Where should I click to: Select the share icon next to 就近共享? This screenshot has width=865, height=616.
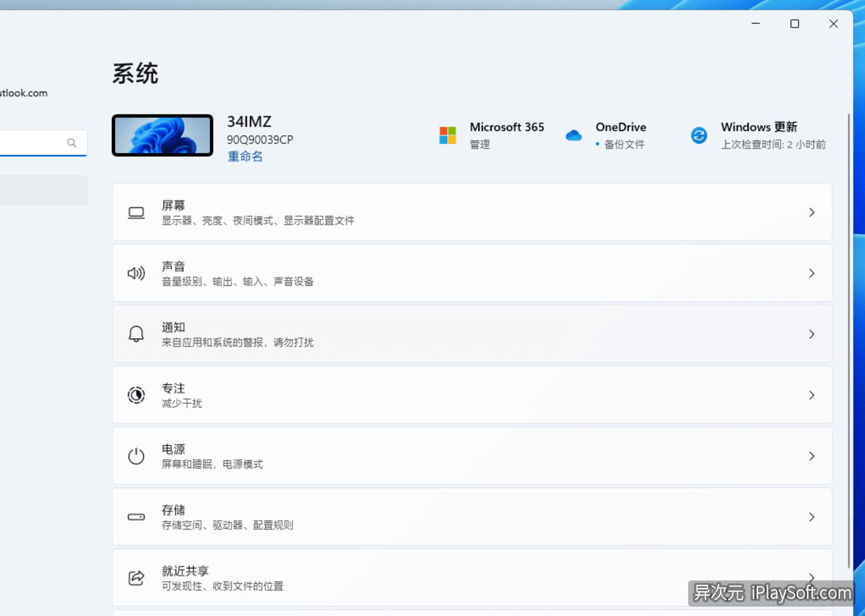tap(136, 578)
